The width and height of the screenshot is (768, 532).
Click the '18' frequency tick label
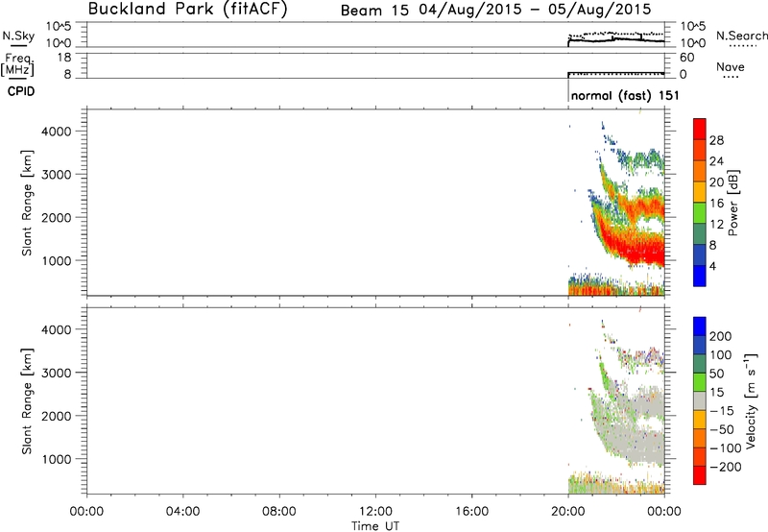[63, 58]
